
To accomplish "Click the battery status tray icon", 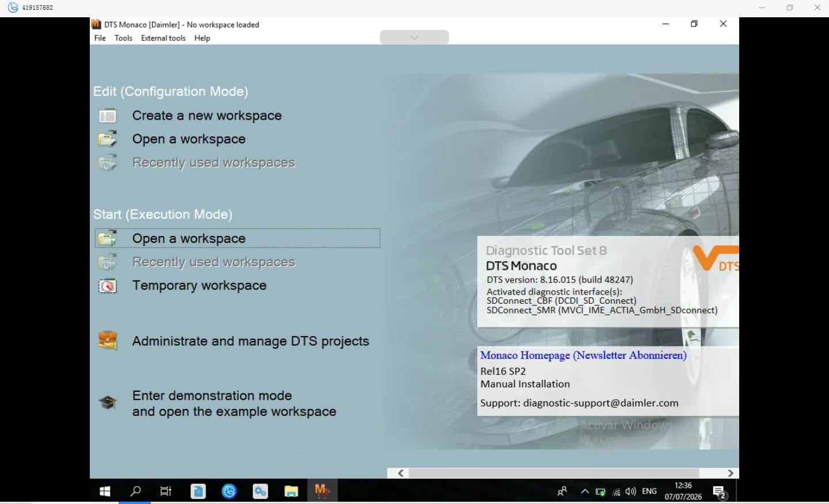I will (x=600, y=492).
